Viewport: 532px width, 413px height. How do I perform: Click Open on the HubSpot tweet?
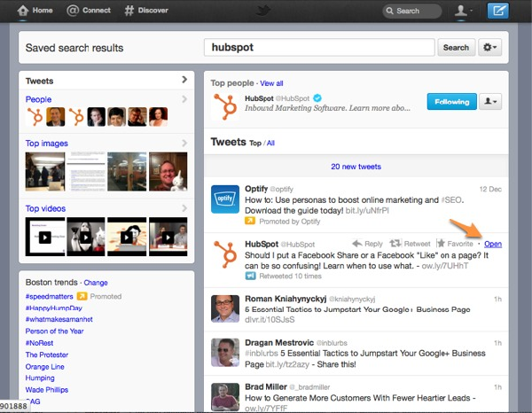click(x=493, y=244)
